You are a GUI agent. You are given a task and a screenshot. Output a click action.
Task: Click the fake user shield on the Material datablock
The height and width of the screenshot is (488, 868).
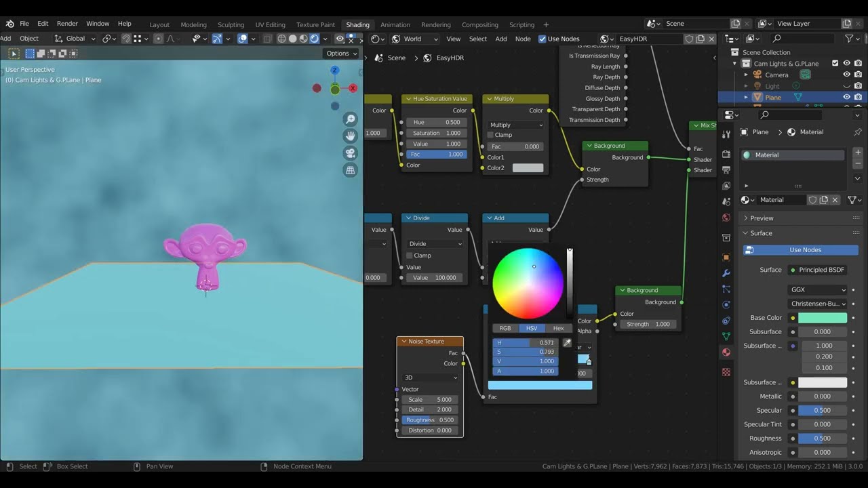[x=812, y=199]
